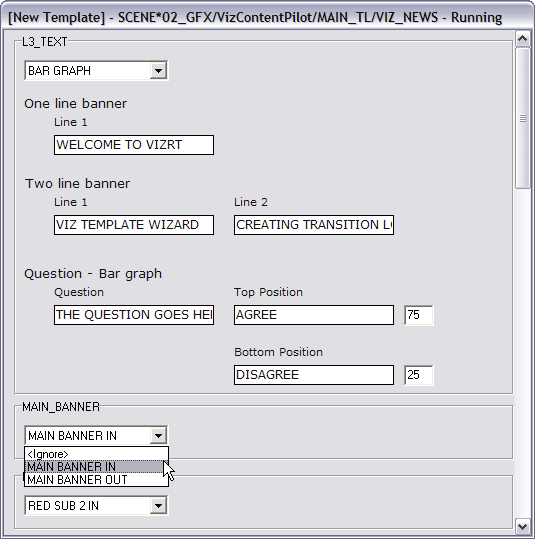The height and width of the screenshot is (539, 535).
Task: Open the MAIN BANNER IN combo box arrow
Action: coord(158,436)
